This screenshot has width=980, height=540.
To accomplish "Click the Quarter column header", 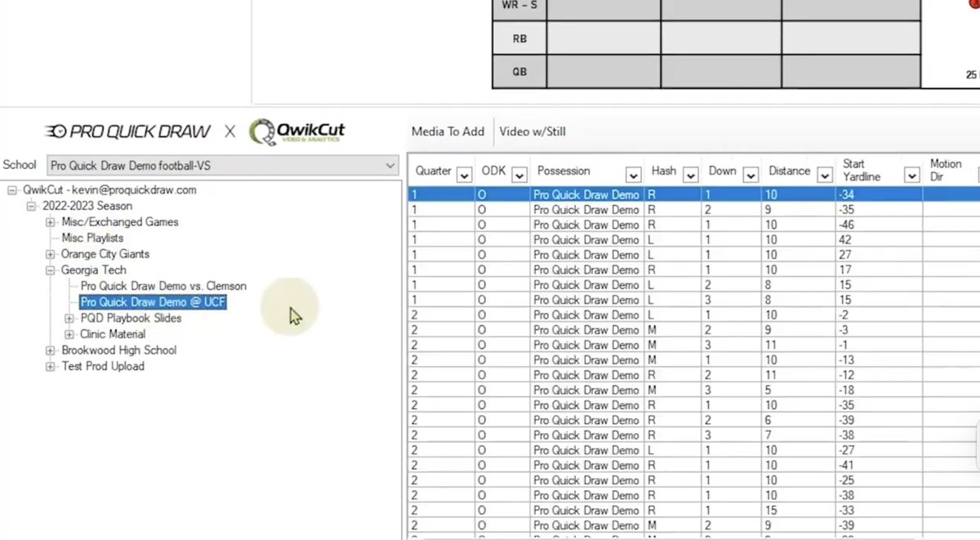I will coord(434,171).
